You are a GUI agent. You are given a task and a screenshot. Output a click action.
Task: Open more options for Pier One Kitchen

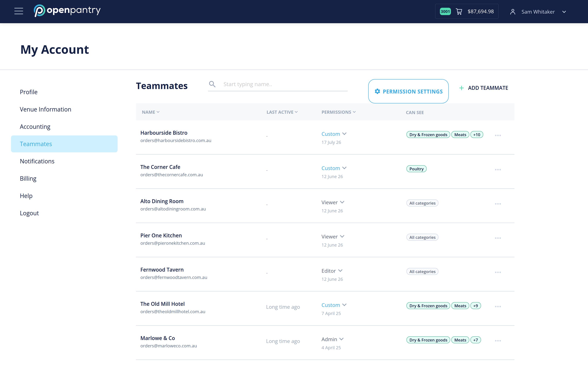(498, 238)
